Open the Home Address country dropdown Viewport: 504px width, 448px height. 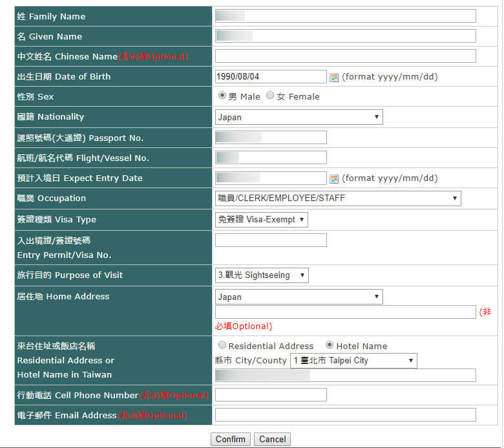pyautogui.click(x=299, y=297)
